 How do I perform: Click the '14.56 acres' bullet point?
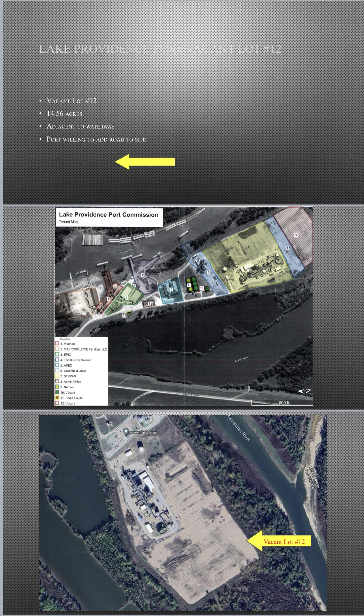64,114
